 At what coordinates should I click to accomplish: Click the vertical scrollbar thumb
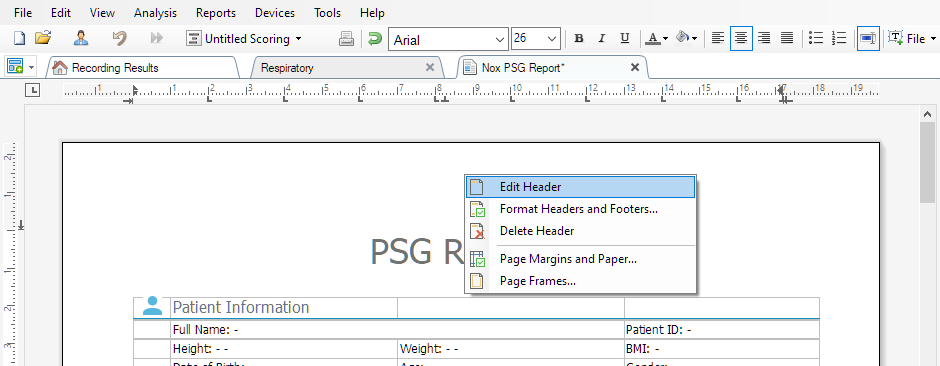927,162
